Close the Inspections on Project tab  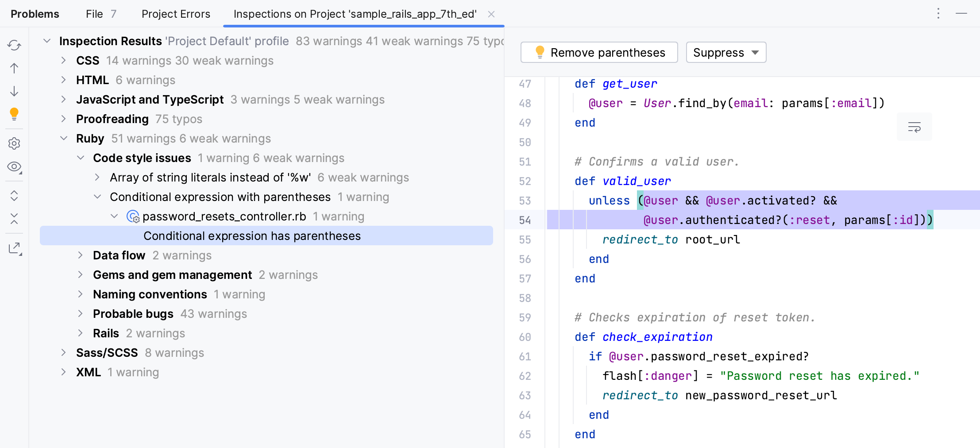pyautogui.click(x=491, y=14)
